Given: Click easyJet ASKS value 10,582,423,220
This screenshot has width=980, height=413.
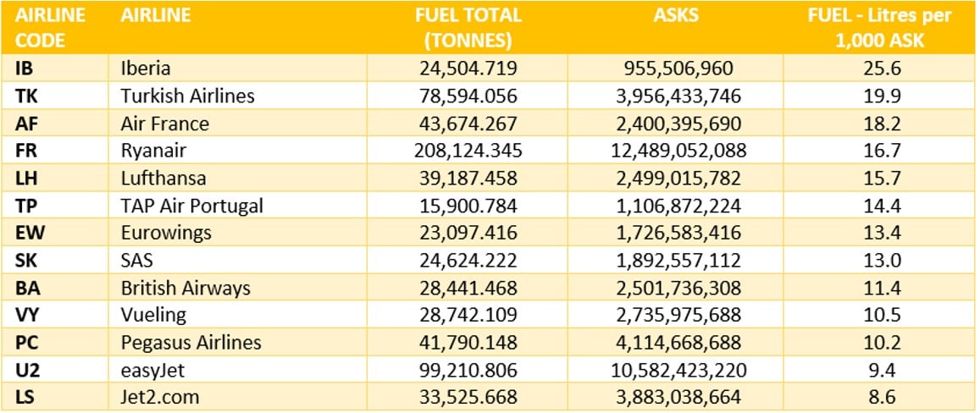Looking at the screenshot, I should (675, 371).
